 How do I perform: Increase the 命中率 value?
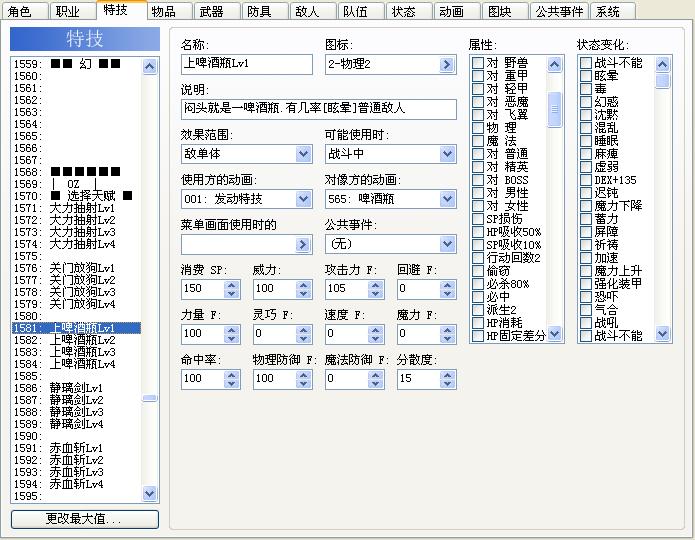coord(231,375)
